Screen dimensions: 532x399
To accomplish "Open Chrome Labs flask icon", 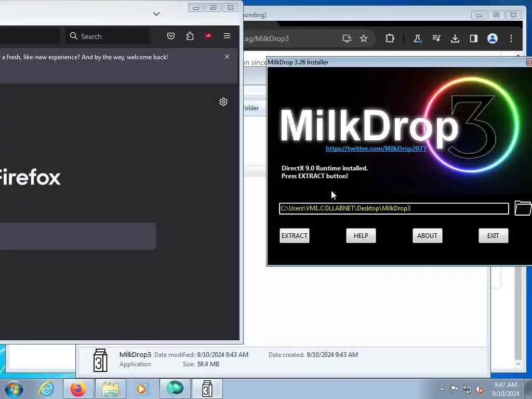I will (417, 38).
